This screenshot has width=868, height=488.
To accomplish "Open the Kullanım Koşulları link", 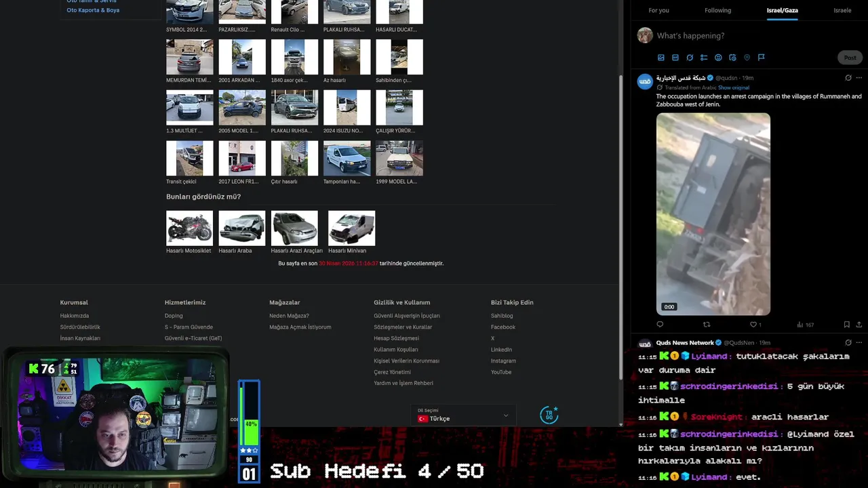I will (x=396, y=350).
